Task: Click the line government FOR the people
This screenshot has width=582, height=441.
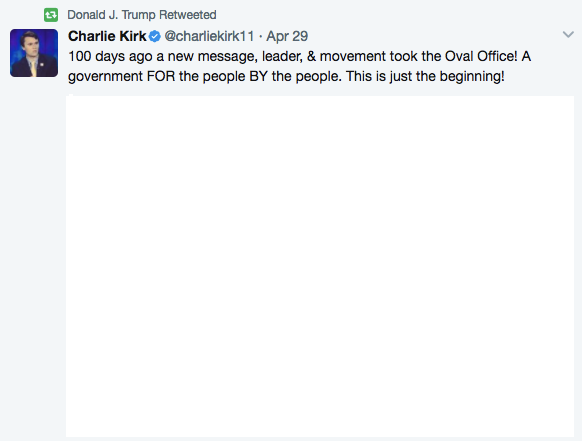Action: click(x=286, y=76)
